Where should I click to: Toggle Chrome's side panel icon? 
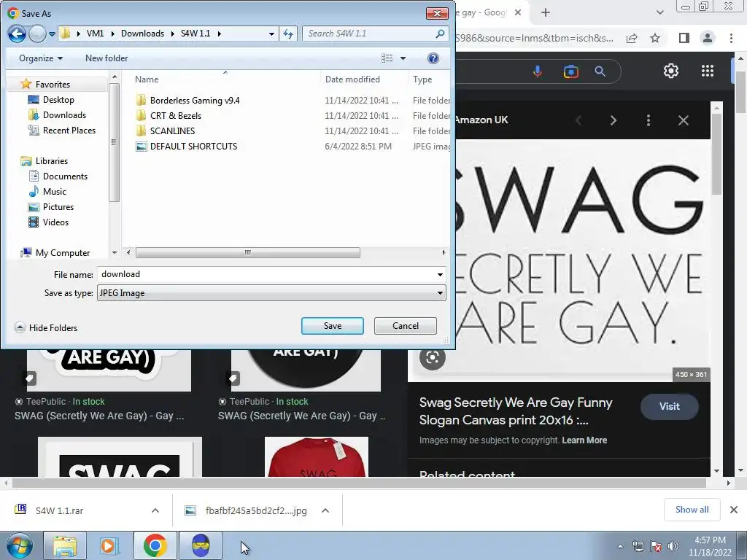(x=684, y=38)
